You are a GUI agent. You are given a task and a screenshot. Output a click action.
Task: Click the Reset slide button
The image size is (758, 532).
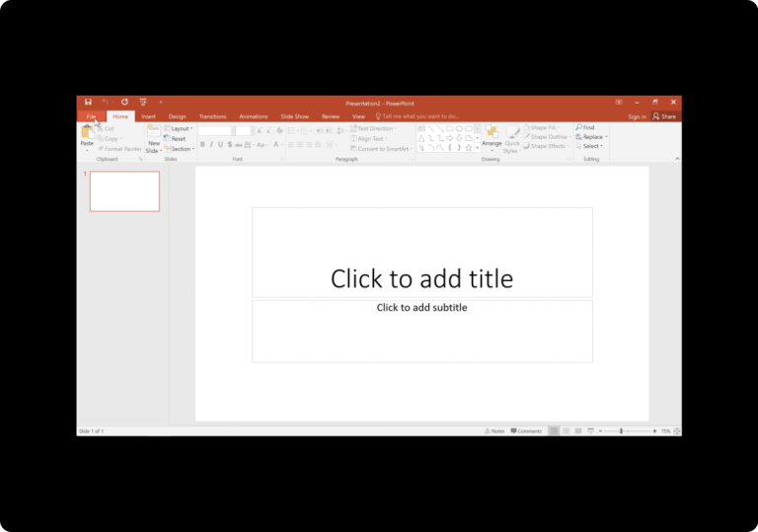coord(175,139)
